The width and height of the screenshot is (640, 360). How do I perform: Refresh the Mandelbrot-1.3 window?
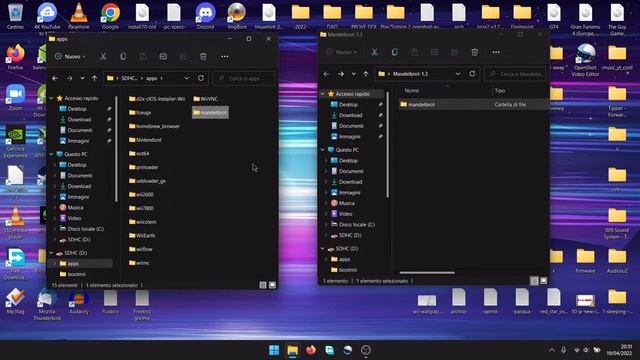point(472,74)
